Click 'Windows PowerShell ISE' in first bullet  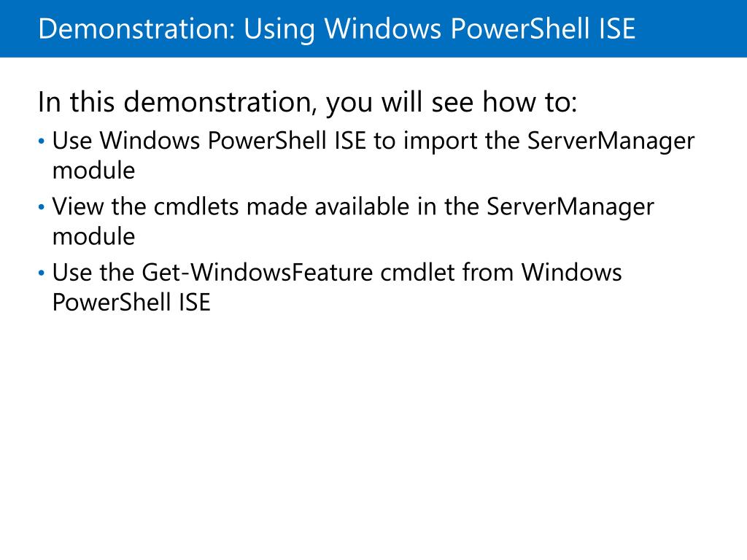pyautogui.click(x=233, y=141)
